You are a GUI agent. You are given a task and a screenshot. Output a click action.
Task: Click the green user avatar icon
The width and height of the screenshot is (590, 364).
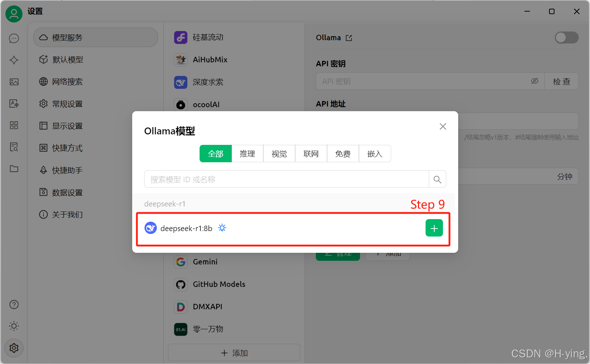(14, 14)
